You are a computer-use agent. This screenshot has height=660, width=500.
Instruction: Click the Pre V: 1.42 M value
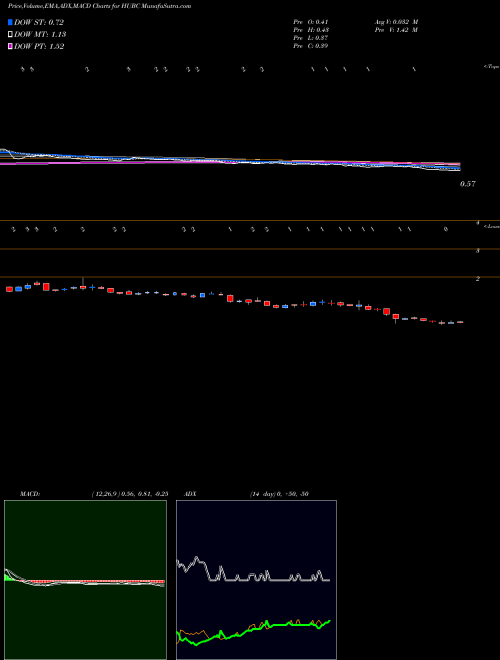[x=396, y=30]
